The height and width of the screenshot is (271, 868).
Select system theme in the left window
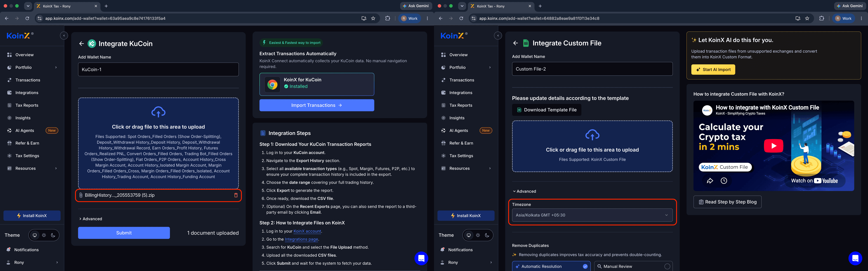point(35,235)
